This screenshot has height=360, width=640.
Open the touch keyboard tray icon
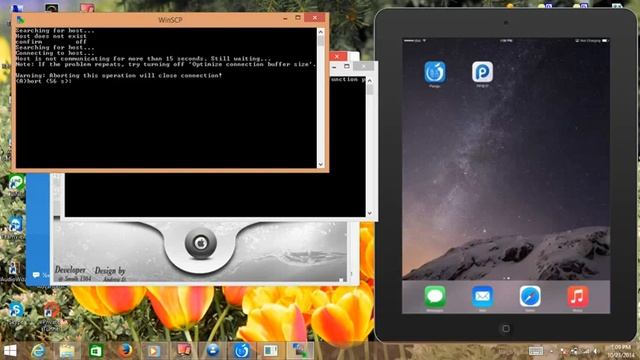536,351
